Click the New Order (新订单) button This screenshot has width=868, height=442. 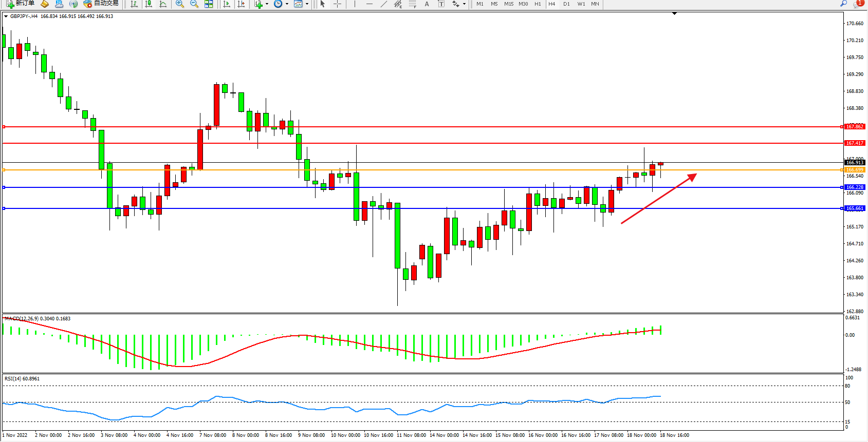21,4
